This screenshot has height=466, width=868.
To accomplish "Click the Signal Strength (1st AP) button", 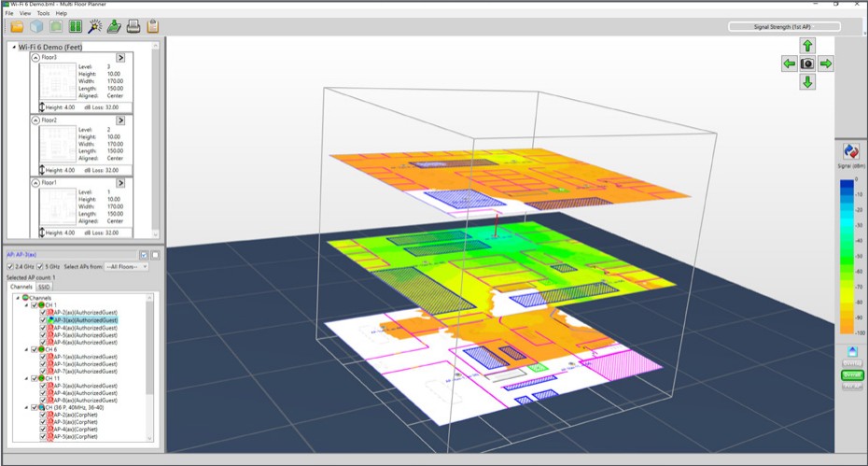I will tap(784, 27).
